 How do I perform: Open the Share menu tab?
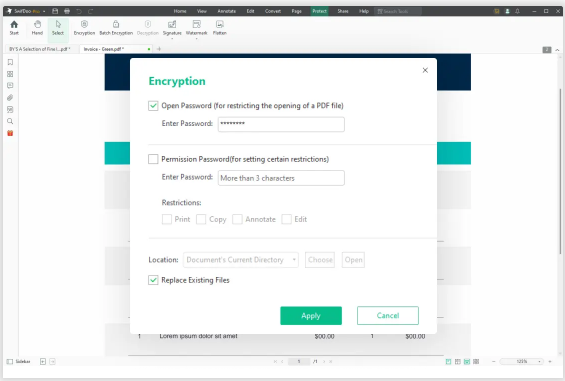pos(343,11)
